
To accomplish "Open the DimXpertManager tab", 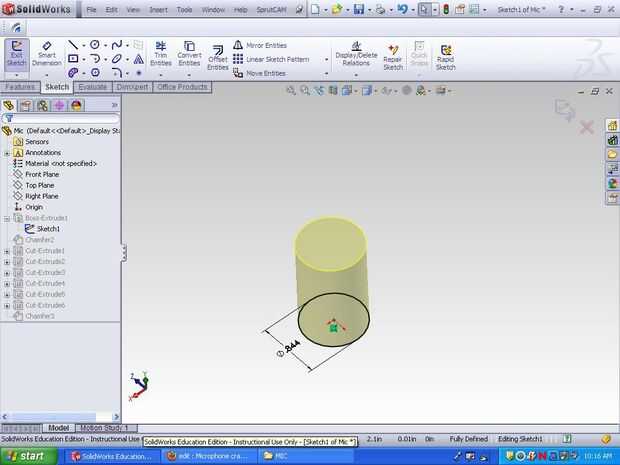I will pos(59,105).
